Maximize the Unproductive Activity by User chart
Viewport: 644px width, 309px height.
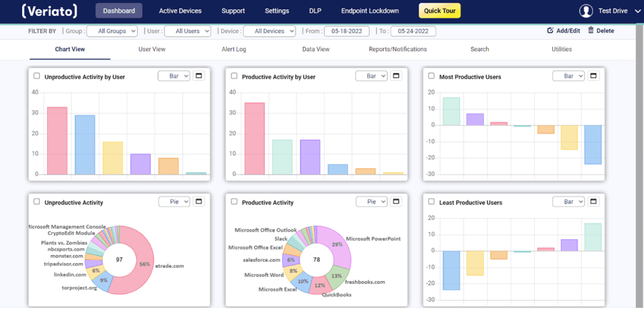(x=198, y=76)
